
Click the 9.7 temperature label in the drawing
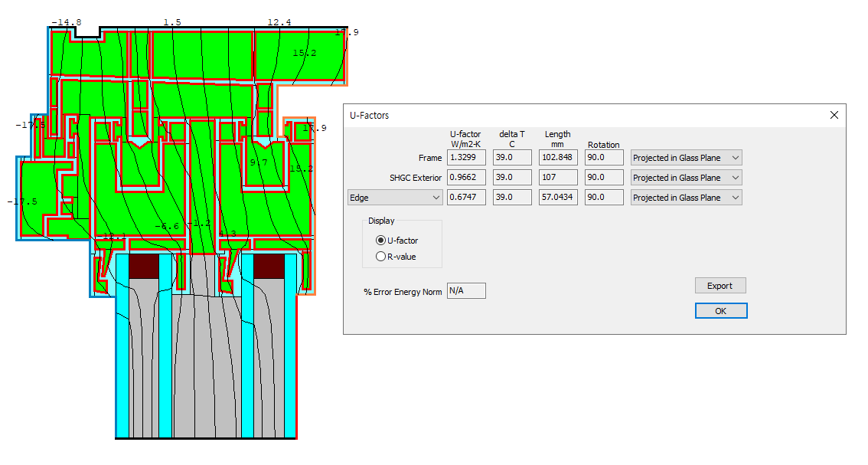click(259, 162)
